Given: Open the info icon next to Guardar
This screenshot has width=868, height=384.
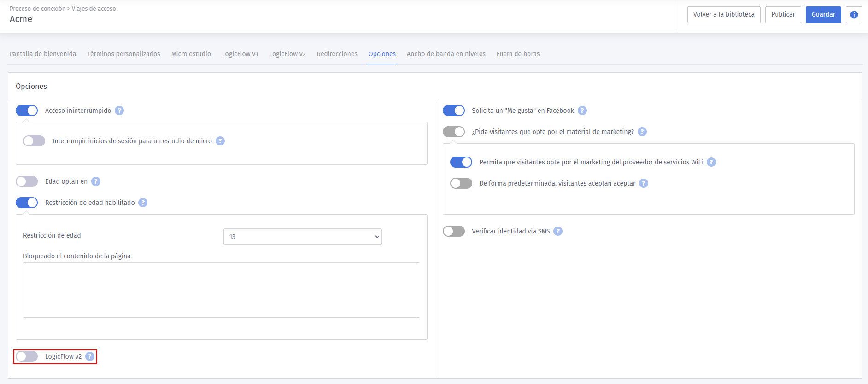Looking at the screenshot, I should (x=854, y=15).
